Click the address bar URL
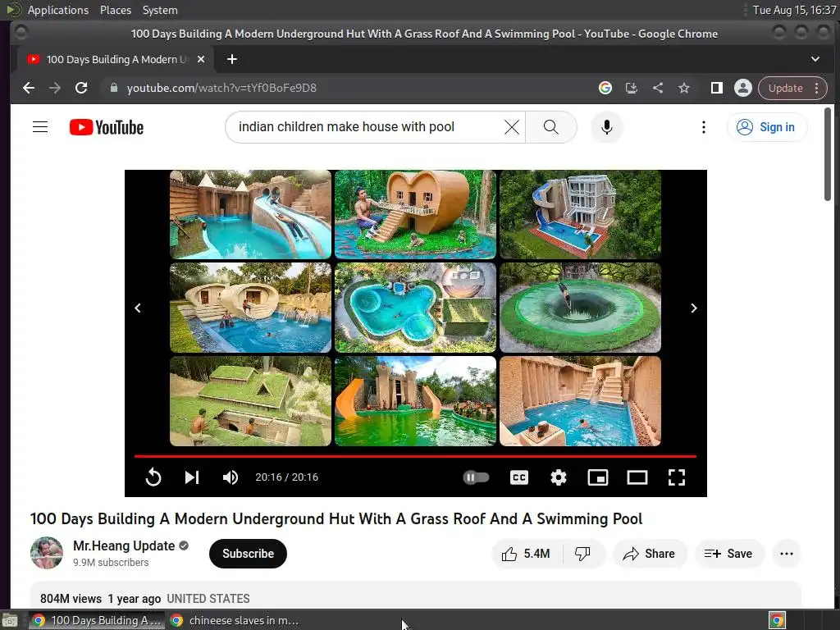840x630 pixels. [x=221, y=88]
